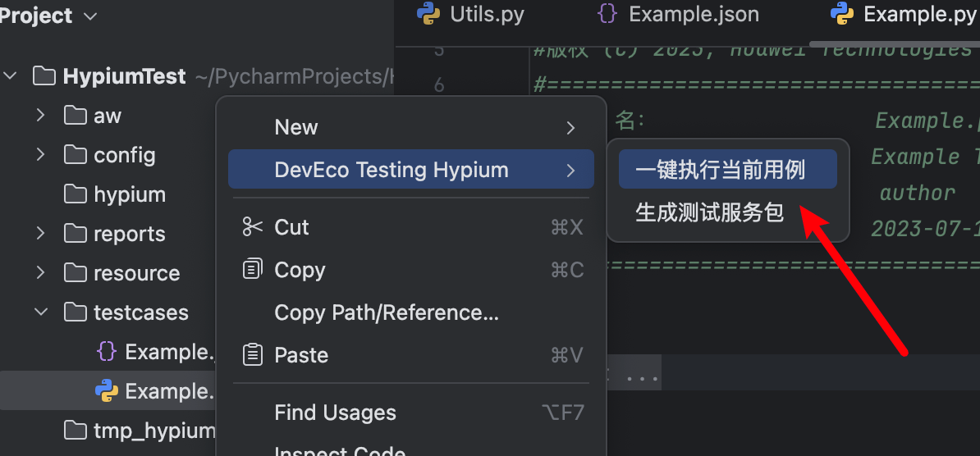980x456 pixels.
Task: Choose 生成测试服务包 from submenu
Action: coord(709,212)
